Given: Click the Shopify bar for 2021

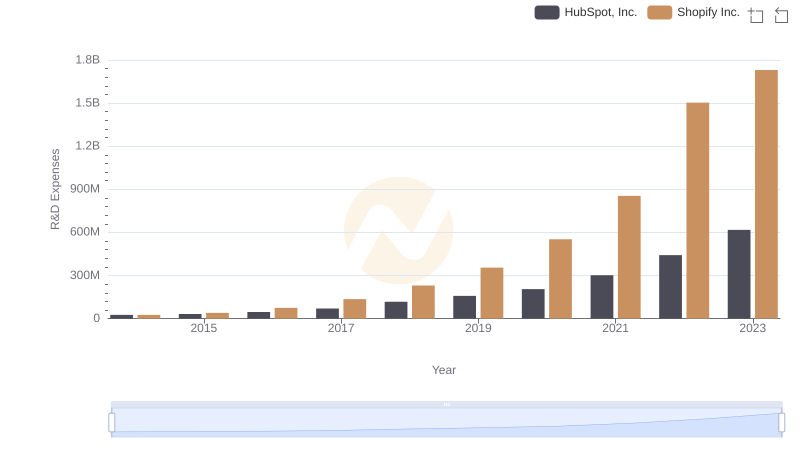Looking at the screenshot, I should point(629,257).
